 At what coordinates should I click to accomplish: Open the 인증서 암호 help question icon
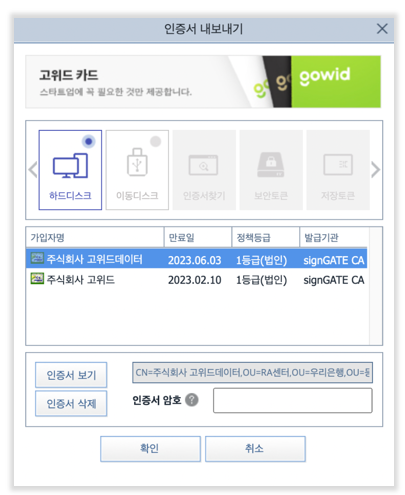coord(192,399)
